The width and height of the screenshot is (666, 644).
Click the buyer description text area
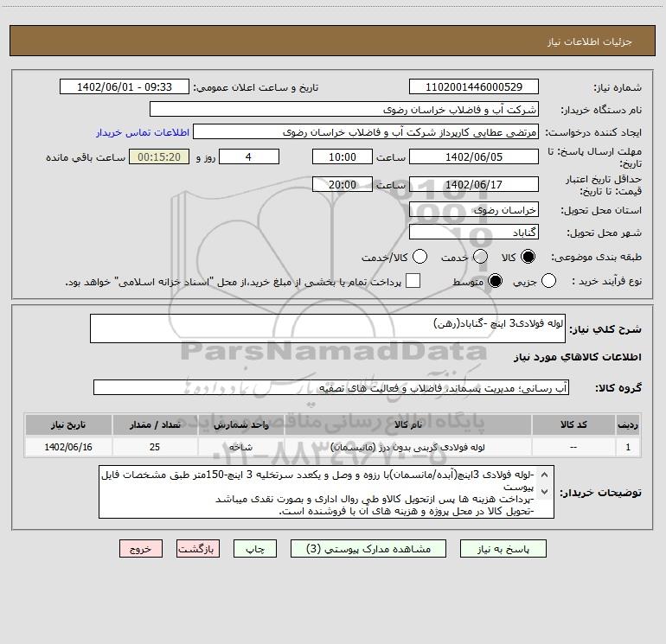tap(326, 492)
